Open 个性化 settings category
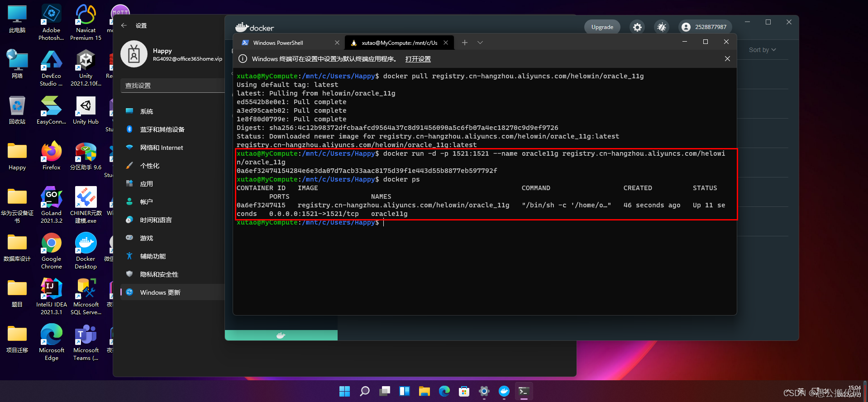Image resolution: width=868 pixels, height=402 pixels. point(173,166)
